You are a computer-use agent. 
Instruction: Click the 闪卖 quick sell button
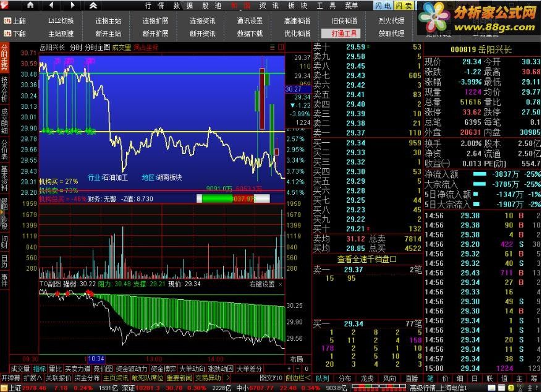[404, 6]
